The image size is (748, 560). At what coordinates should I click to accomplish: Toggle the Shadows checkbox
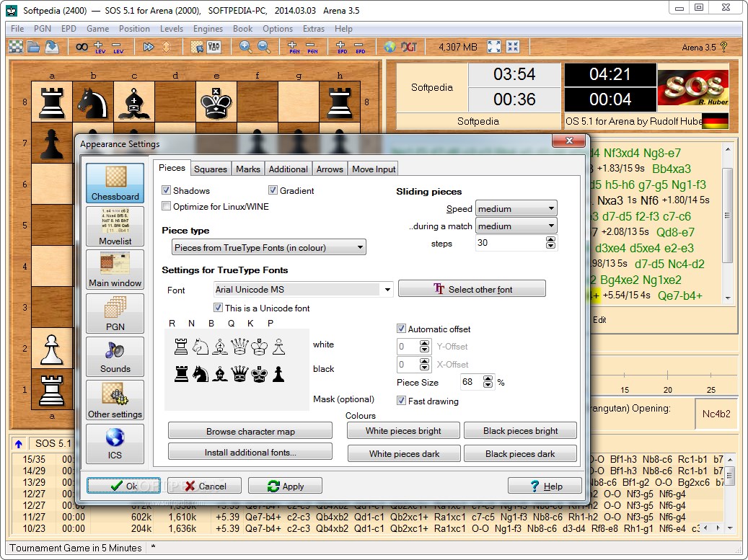click(166, 190)
